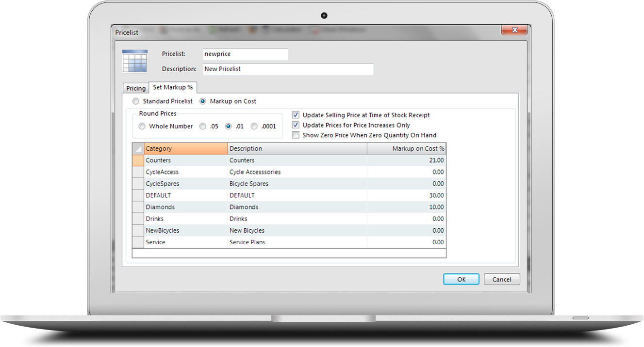
Task: Set price rounding to .0001
Action: 254,126
